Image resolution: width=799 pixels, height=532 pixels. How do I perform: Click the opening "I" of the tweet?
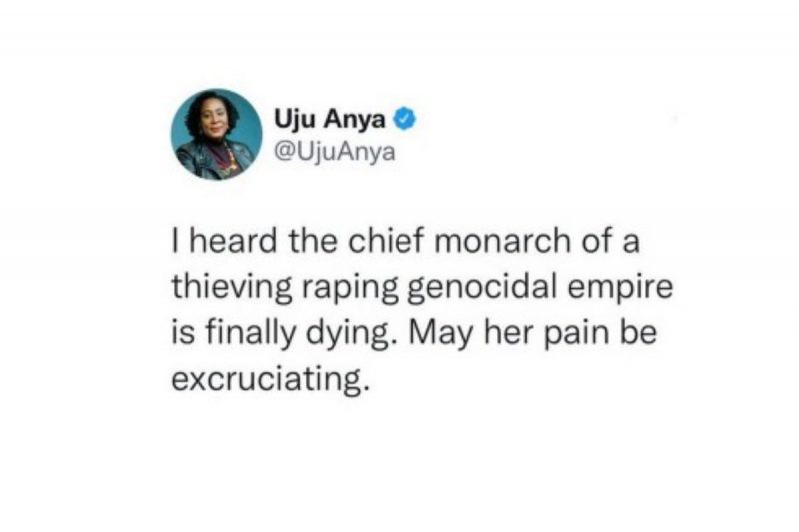click(175, 241)
